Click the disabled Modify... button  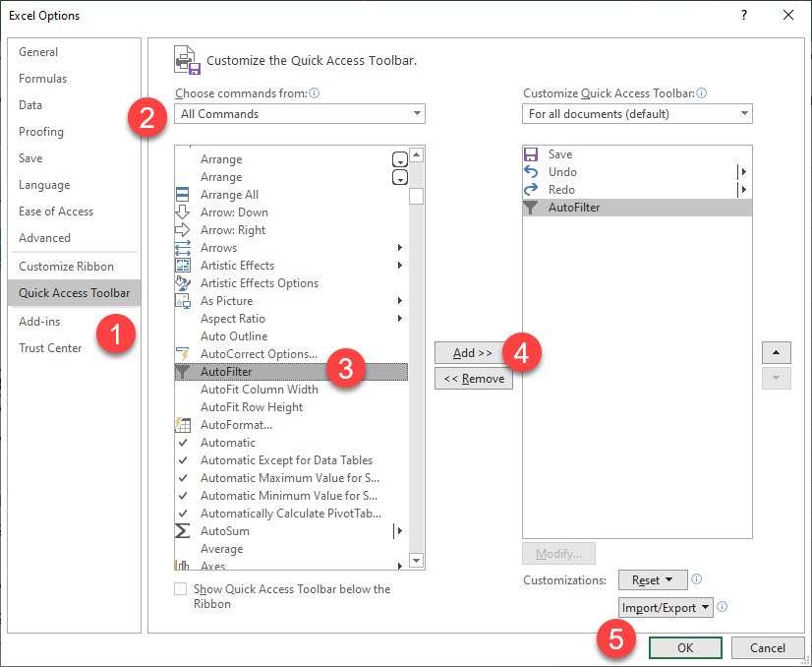pyautogui.click(x=558, y=554)
